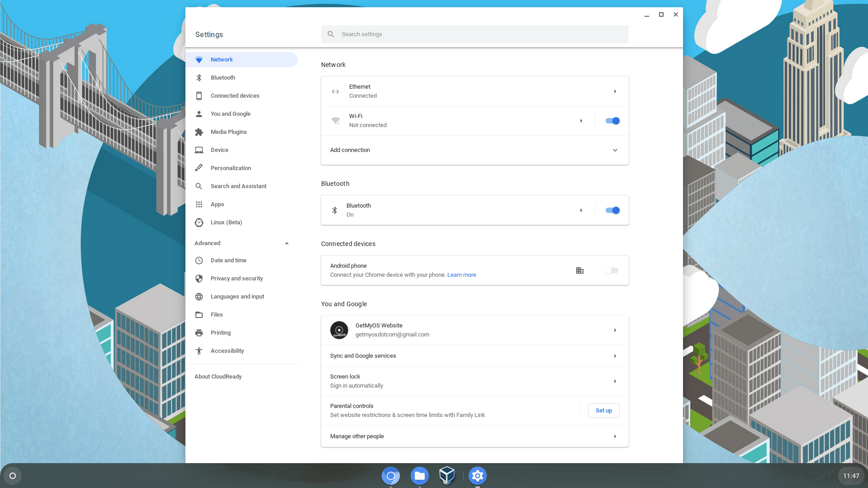Click Set up for Parental controls

click(604, 411)
